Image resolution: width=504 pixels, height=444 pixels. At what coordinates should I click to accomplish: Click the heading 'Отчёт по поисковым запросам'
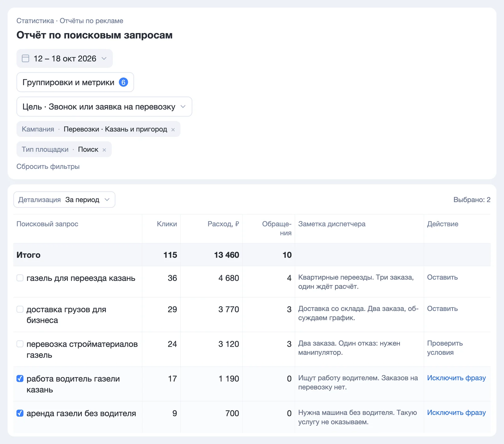click(94, 35)
